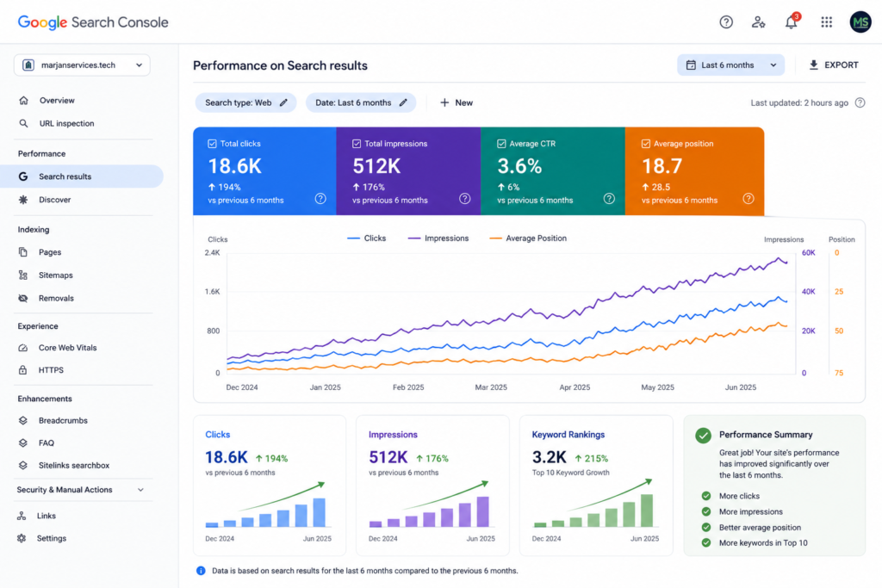Add a New filter
Viewport: 882px width, 588px height.
tap(457, 102)
